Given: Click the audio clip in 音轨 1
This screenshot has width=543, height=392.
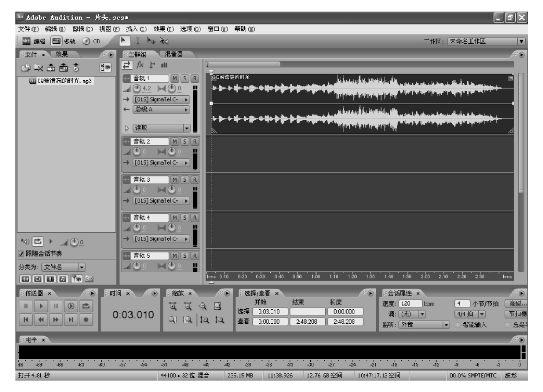Looking at the screenshot, I should 362,104.
